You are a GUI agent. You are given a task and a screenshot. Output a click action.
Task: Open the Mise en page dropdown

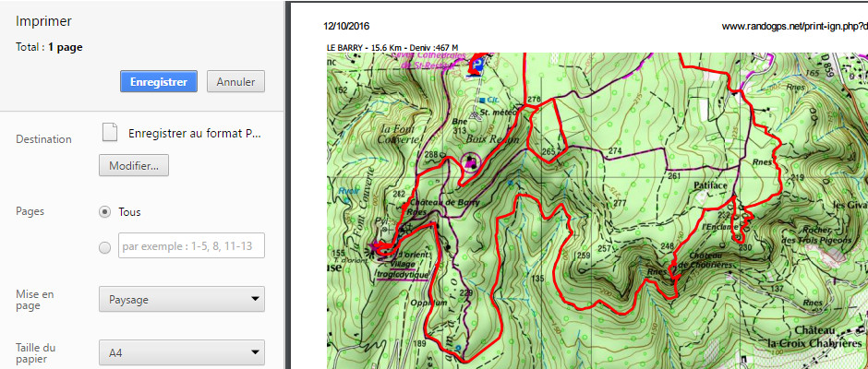click(182, 300)
